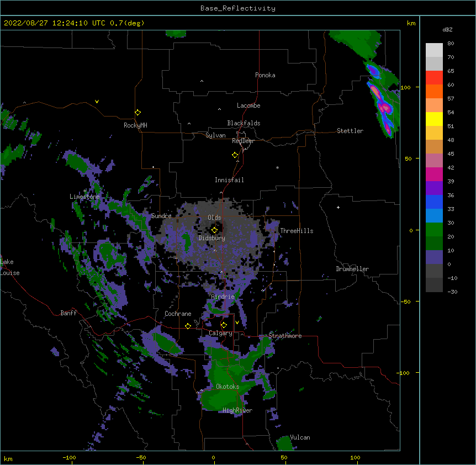Click the Banff town label
The height and width of the screenshot is (465, 476).
(x=68, y=313)
